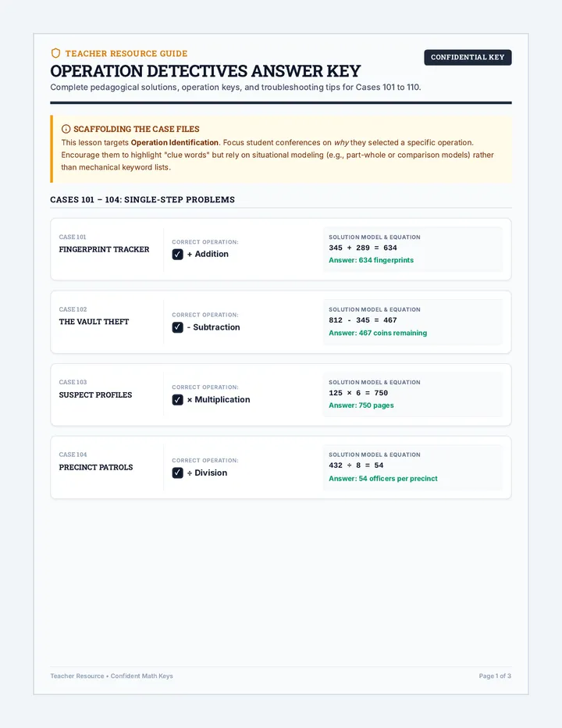The image size is (562, 728).
Task: Toggle the Division checkbox in Case 104
Action: point(177,473)
